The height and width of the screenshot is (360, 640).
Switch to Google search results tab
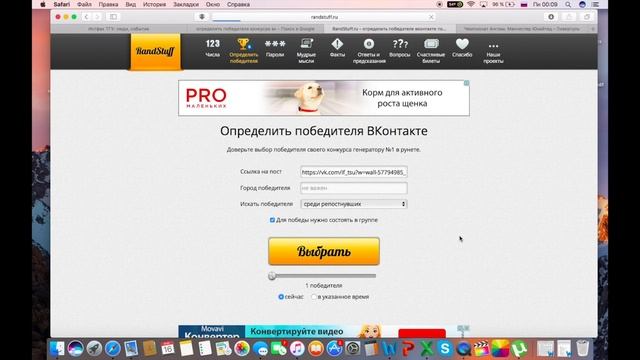[255, 29]
